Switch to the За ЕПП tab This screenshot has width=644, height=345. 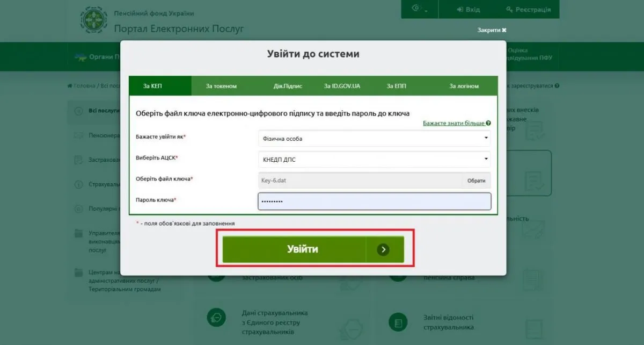point(397,86)
